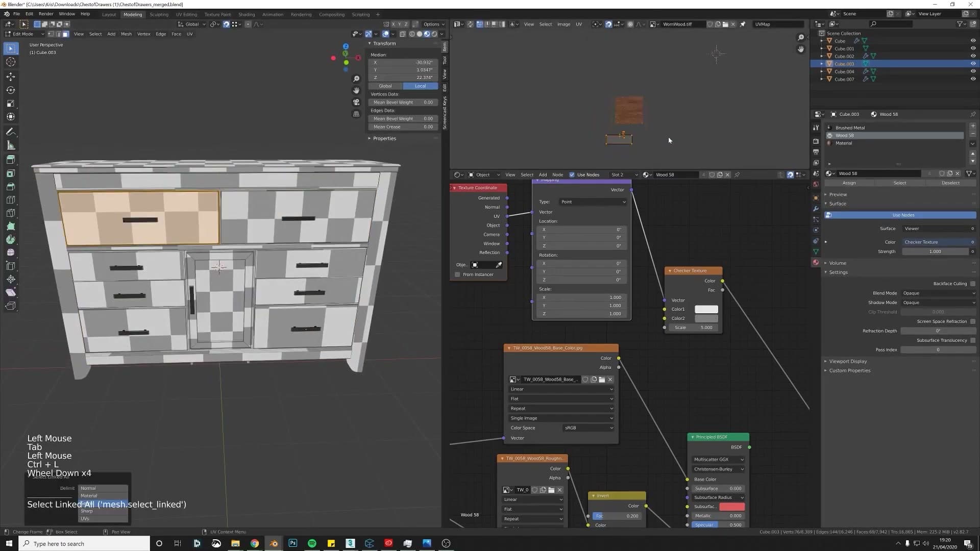Click Windows search box
Image resolution: width=980 pixels, height=551 pixels.
84,544
